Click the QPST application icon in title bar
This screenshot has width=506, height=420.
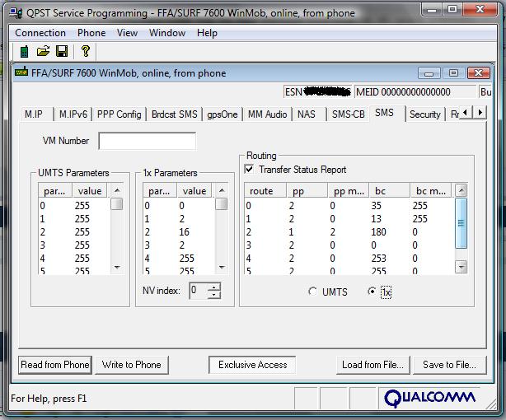(x=16, y=13)
